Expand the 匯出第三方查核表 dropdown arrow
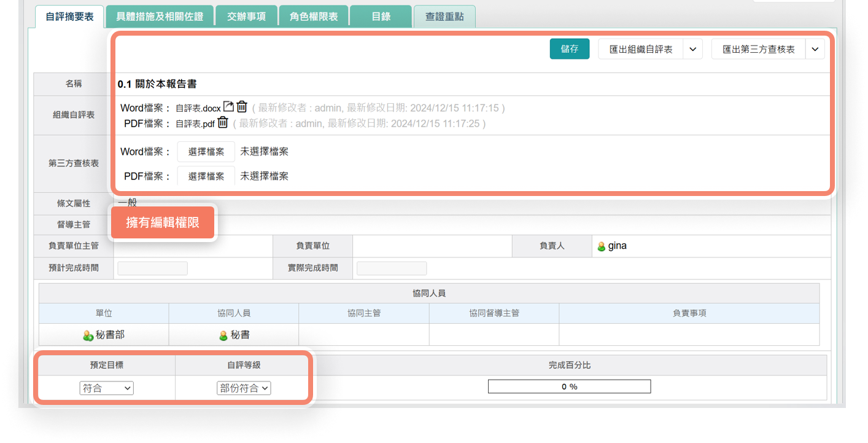Viewport: 868px width, 443px height. 815,49
